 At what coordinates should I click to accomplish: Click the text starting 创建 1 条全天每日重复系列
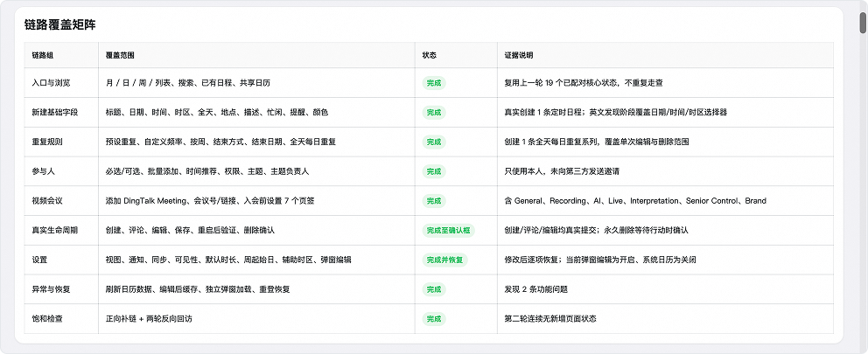(597, 142)
